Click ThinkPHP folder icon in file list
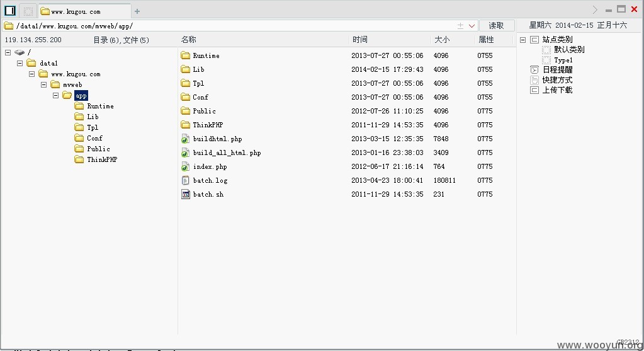The height and width of the screenshot is (351, 644). (x=186, y=125)
